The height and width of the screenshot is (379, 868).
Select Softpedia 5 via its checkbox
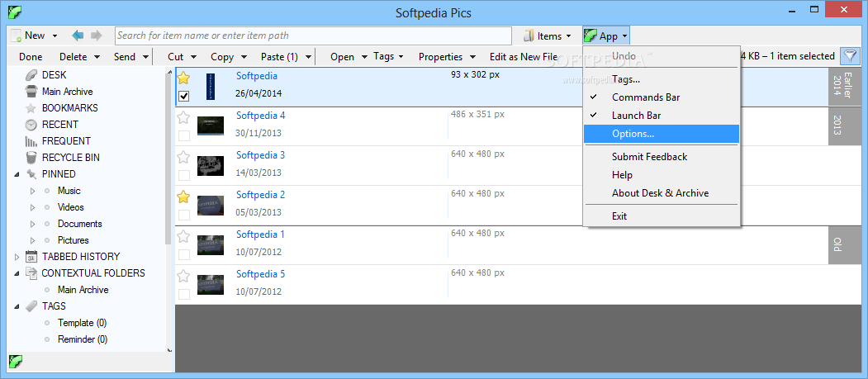[184, 294]
